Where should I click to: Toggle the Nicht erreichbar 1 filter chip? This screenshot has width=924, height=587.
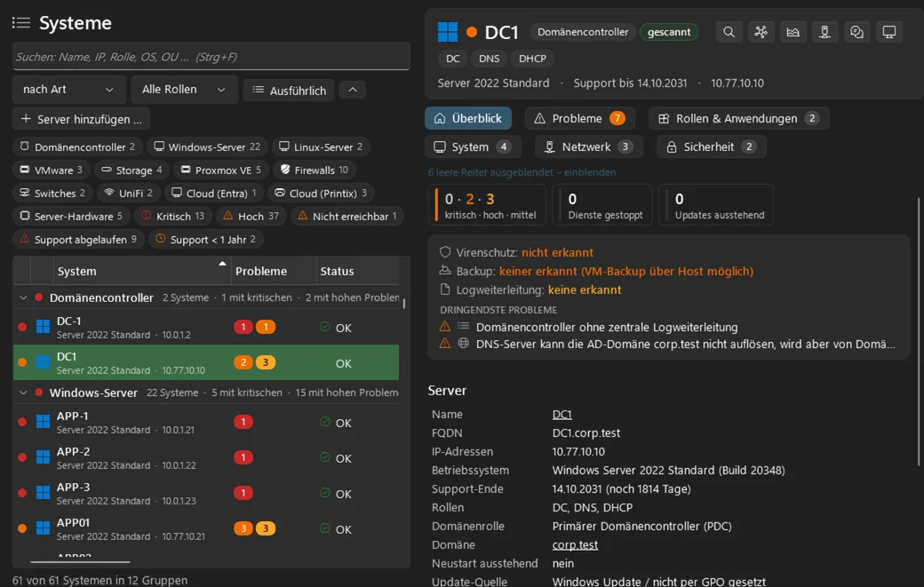(347, 216)
